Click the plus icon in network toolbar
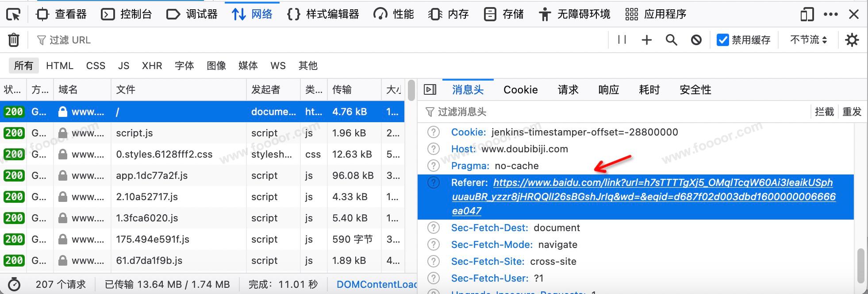 [646, 40]
